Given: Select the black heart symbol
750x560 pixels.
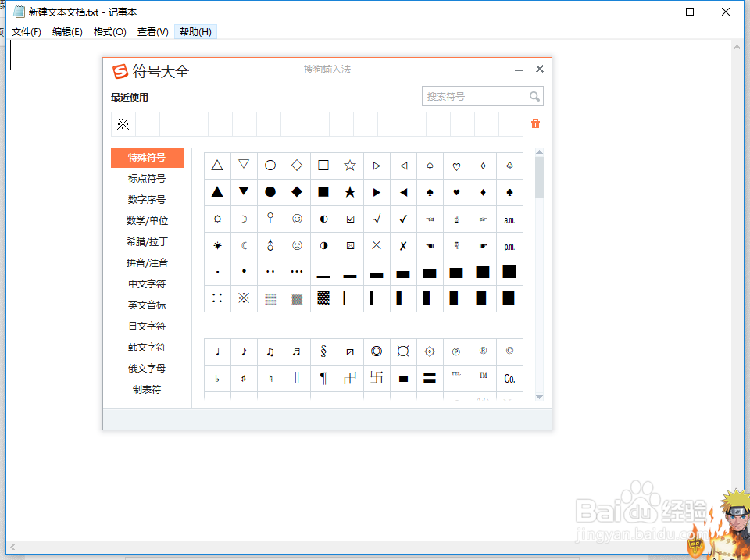Looking at the screenshot, I should tap(455, 192).
